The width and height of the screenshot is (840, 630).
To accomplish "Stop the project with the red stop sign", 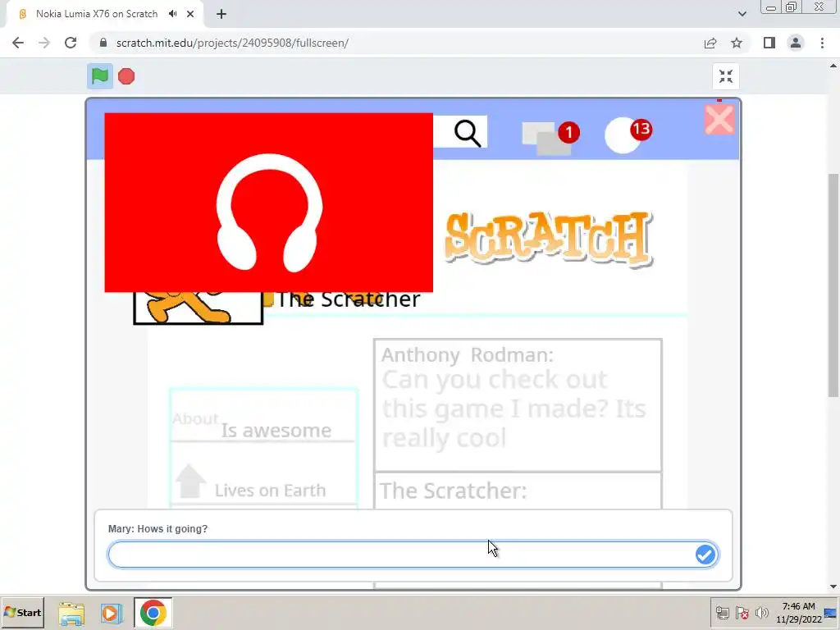I will 126,76.
